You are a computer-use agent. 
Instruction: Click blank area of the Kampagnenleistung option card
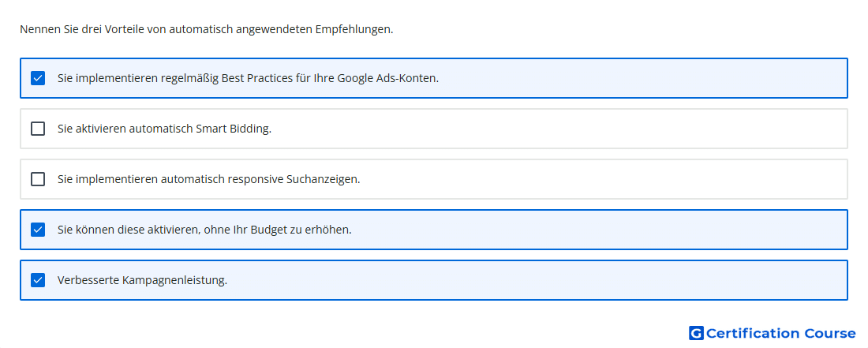(531, 280)
